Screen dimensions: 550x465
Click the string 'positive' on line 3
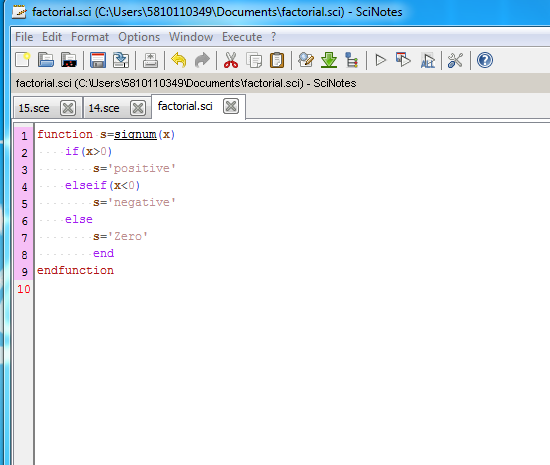pyautogui.click(x=141, y=168)
